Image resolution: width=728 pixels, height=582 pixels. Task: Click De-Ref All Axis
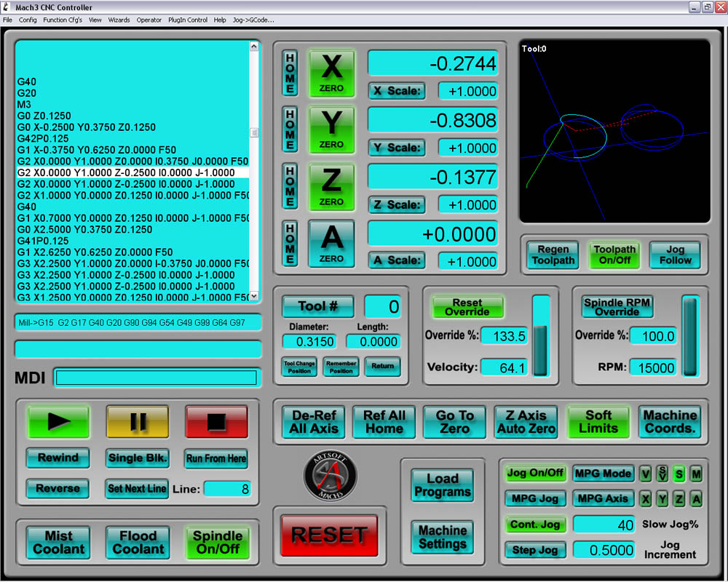tap(314, 421)
